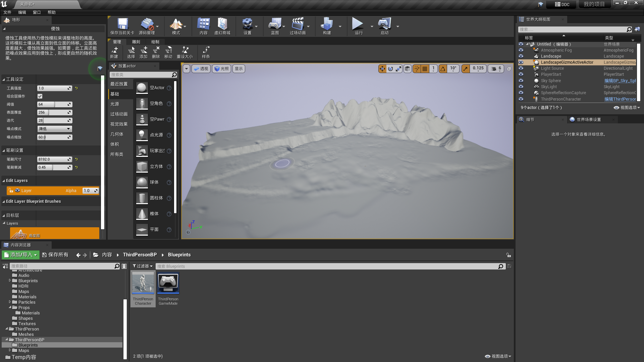644x362 pixels.
Task: Click Save All (保存所有) button
Action: [x=55, y=255]
